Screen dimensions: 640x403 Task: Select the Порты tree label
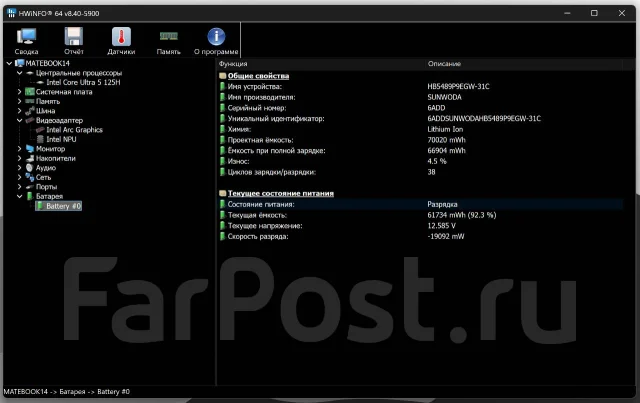point(47,187)
